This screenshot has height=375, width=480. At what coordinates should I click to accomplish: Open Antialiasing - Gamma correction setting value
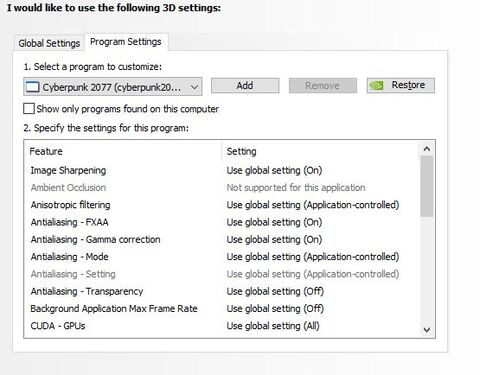pyautogui.click(x=274, y=239)
